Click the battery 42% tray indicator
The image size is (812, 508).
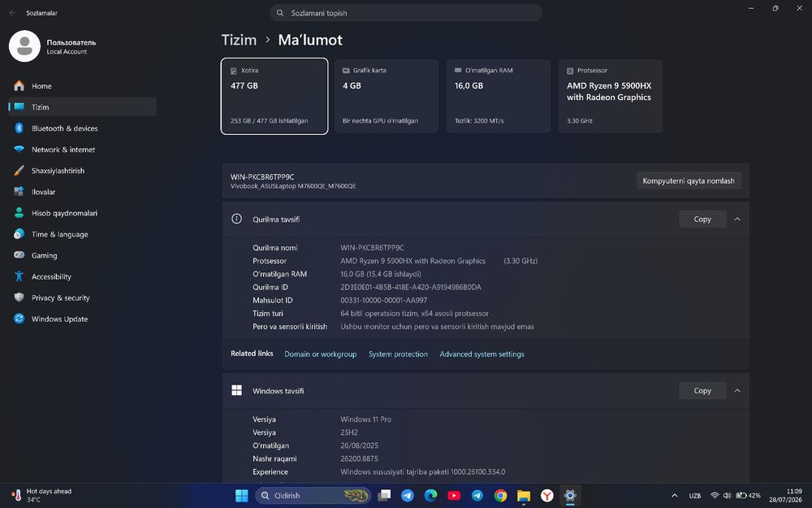[749, 496]
